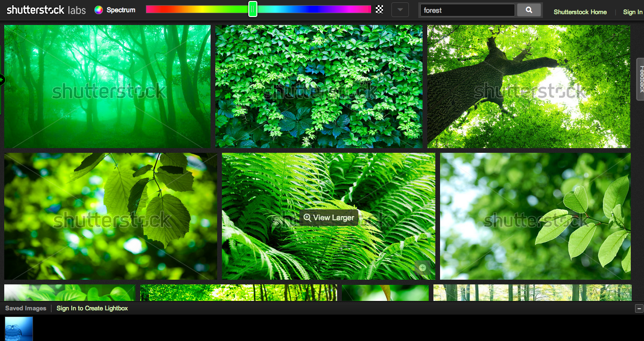Image resolution: width=644 pixels, height=341 pixels.
Task: Click the Sign In link in the header
Action: pos(633,12)
